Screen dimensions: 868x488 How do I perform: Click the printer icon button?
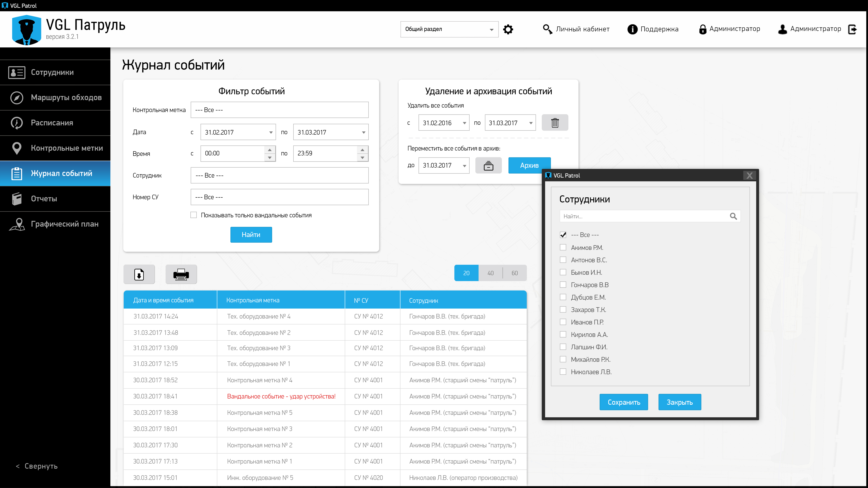[181, 274]
